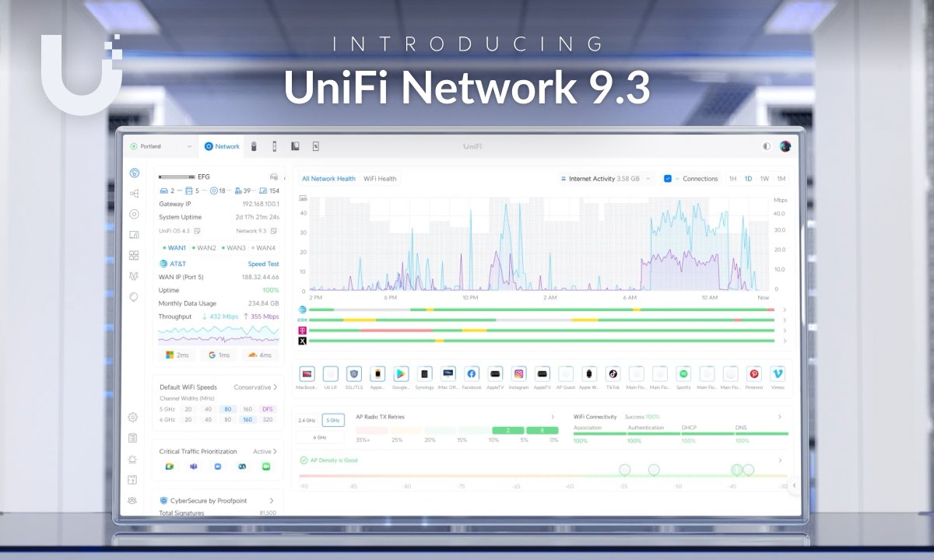Click the FaceTime prioritization icon
Viewport: 934px width, 560px height.
click(x=265, y=466)
